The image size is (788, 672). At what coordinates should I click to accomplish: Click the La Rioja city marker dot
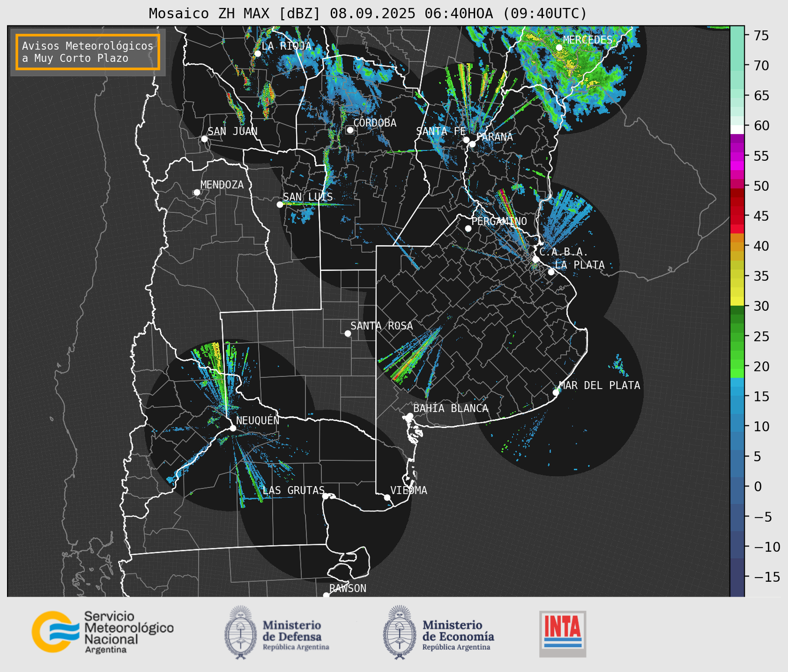coord(257,54)
